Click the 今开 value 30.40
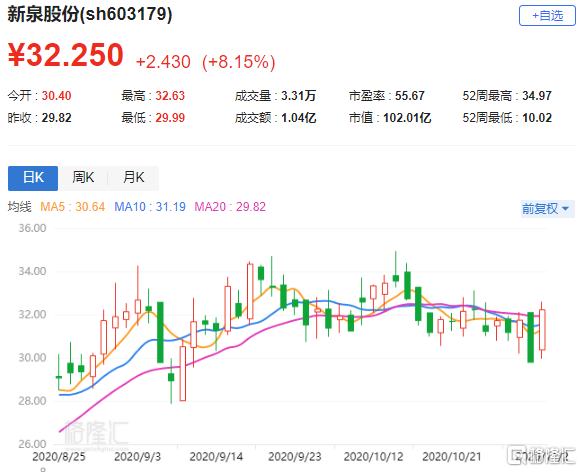Screen dimensions: 582x472 56,96
